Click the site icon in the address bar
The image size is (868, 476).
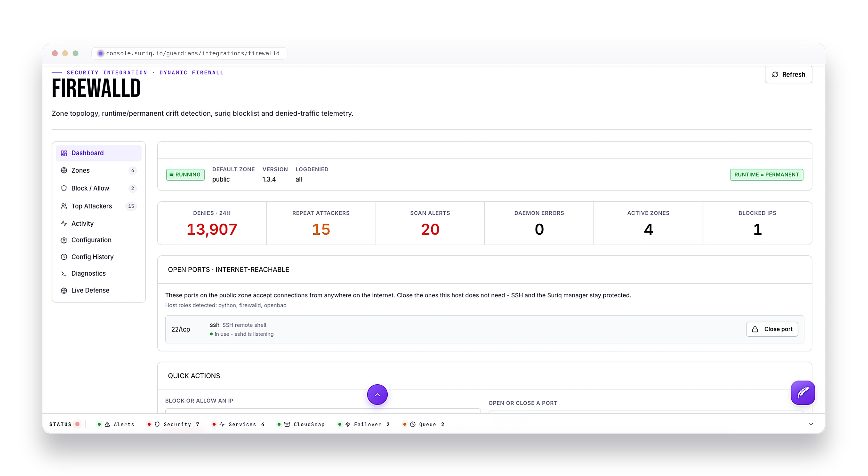coord(100,53)
